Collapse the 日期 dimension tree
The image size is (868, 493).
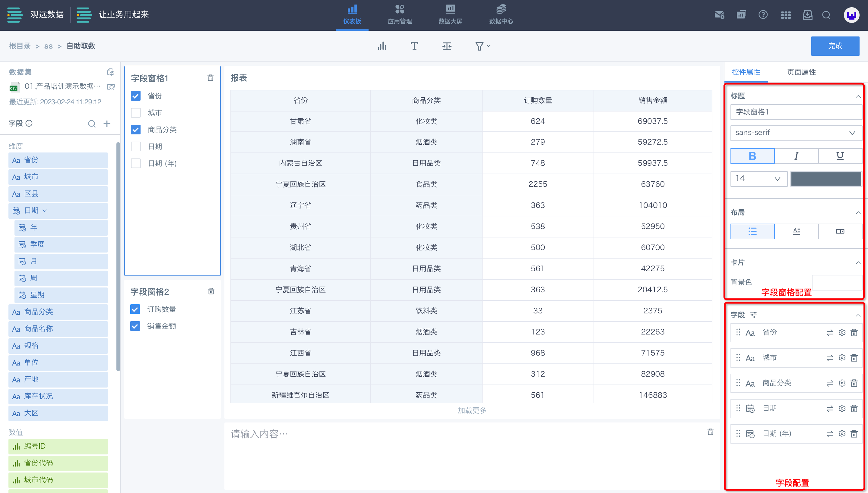[x=45, y=211]
